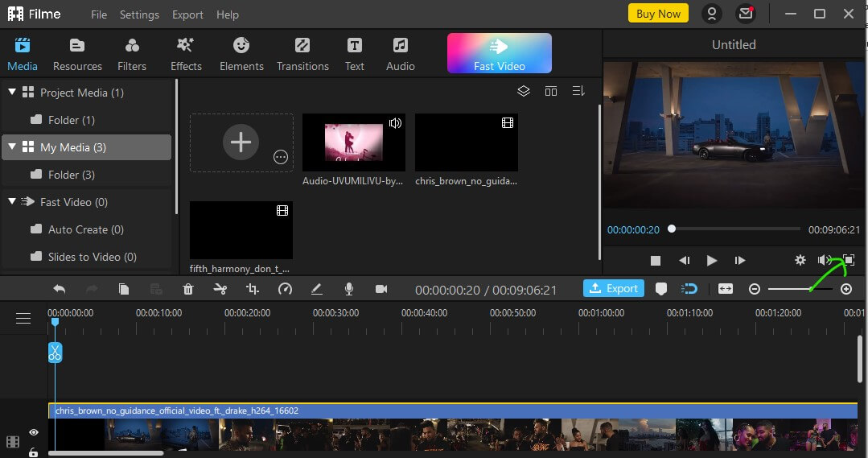Viewport: 868px width, 458px height.
Task: Open the Speed adjustment tool
Action: [x=285, y=288]
